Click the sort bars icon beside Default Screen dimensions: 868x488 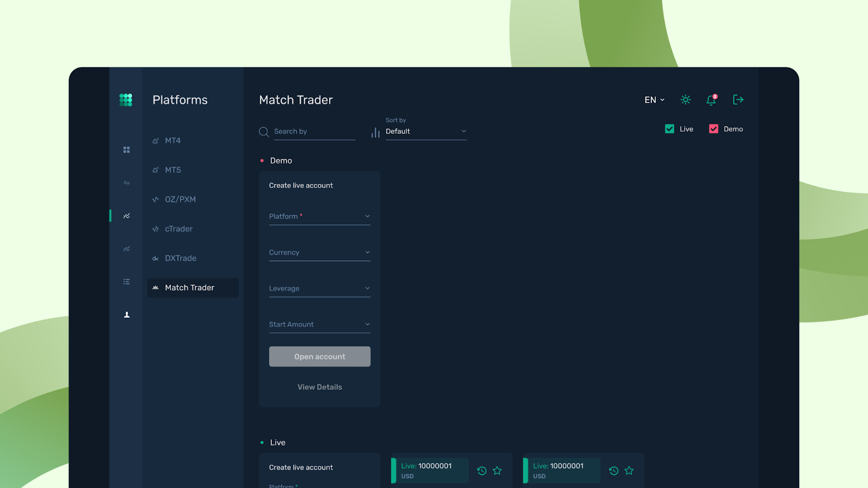tap(375, 132)
